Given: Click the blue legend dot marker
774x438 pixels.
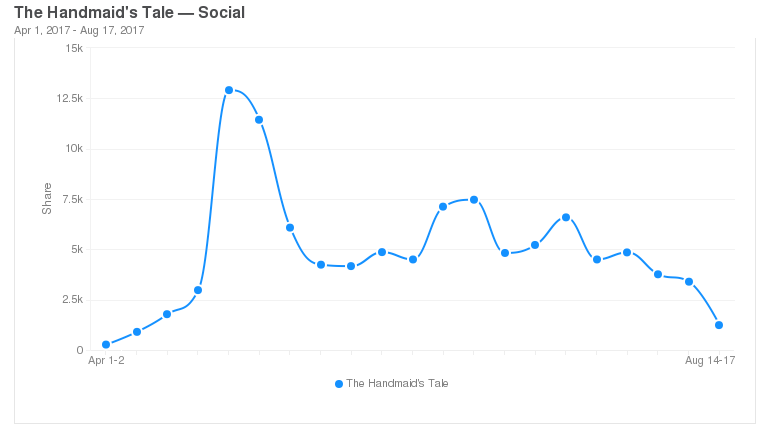Looking at the screenshot, I should pyautogui.click(x=339, y=384).
